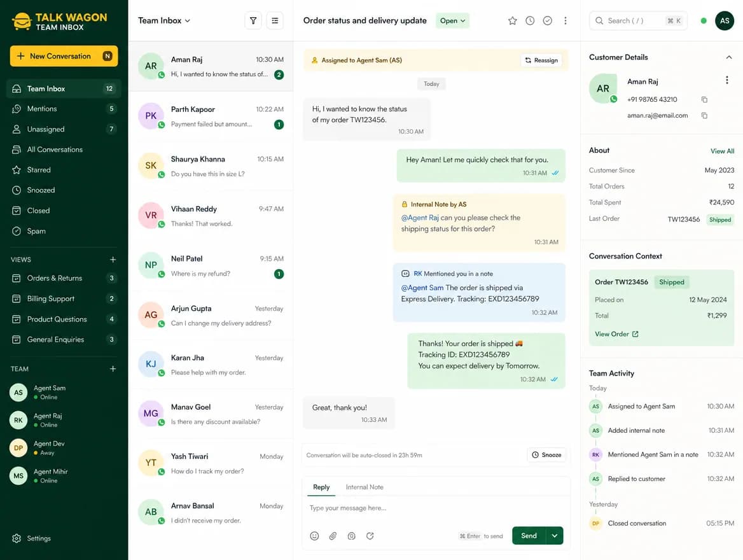Add a new view with plus icon

pyautogui.click(x=113, y=260)
